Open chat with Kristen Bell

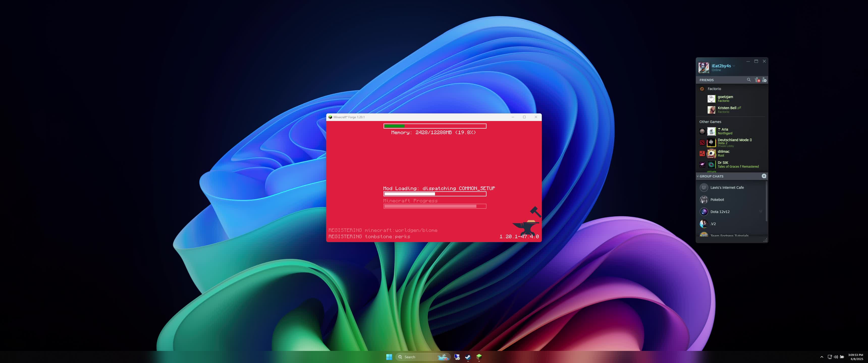tap(729, 109)
